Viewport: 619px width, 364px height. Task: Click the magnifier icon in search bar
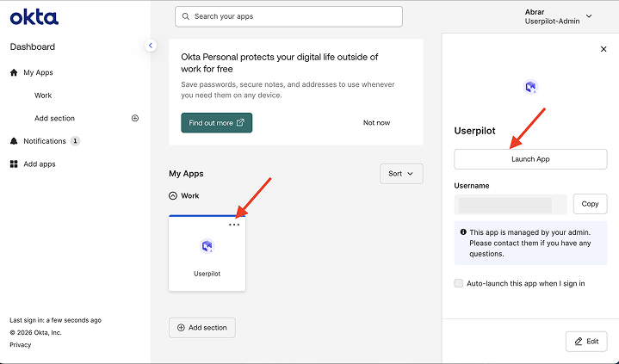186,16
